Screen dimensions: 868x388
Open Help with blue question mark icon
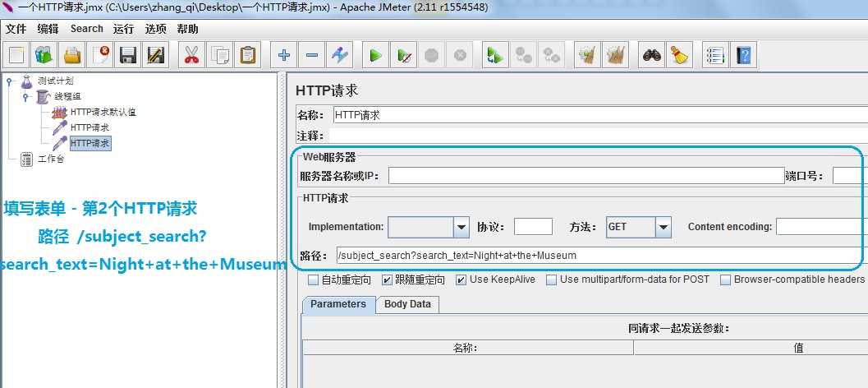743,55
